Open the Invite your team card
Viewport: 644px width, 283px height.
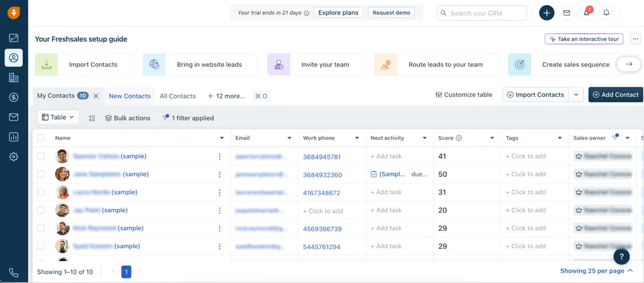(316, 64)
